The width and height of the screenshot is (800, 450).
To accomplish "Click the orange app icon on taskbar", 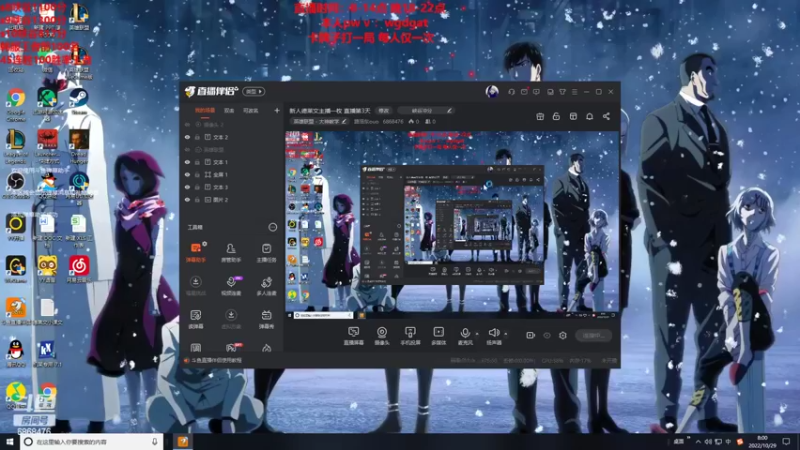I will 183,441.
